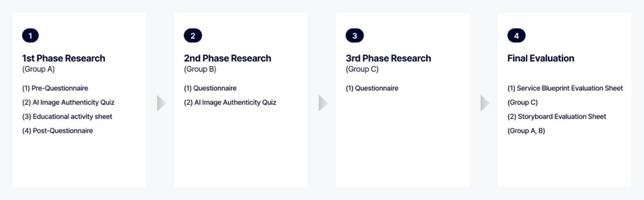Image resolution: width=644 pixels, height=200 pixels.
Task: Click the number 3 step badge
Action: [x=354, y=36]
